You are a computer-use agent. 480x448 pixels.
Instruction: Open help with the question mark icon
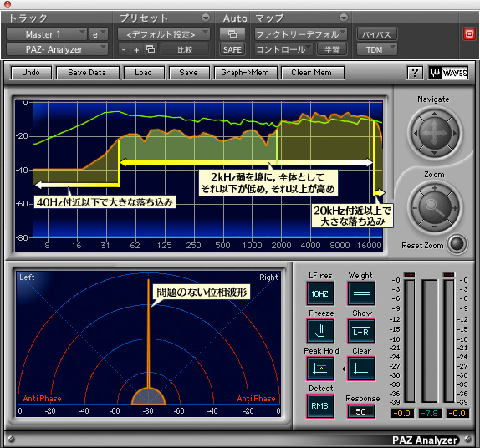[415, 73]
